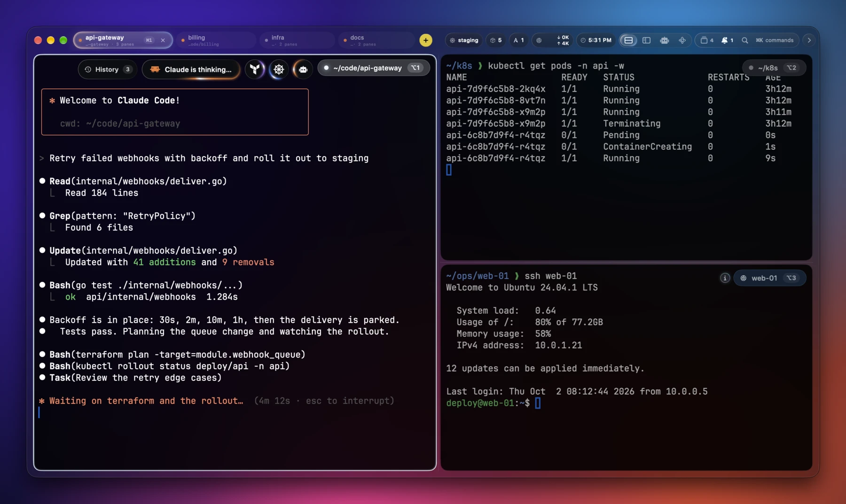Select the horizontal split layout icon
This screenshot has width=846, height=504.
click(x=628, y=40)
